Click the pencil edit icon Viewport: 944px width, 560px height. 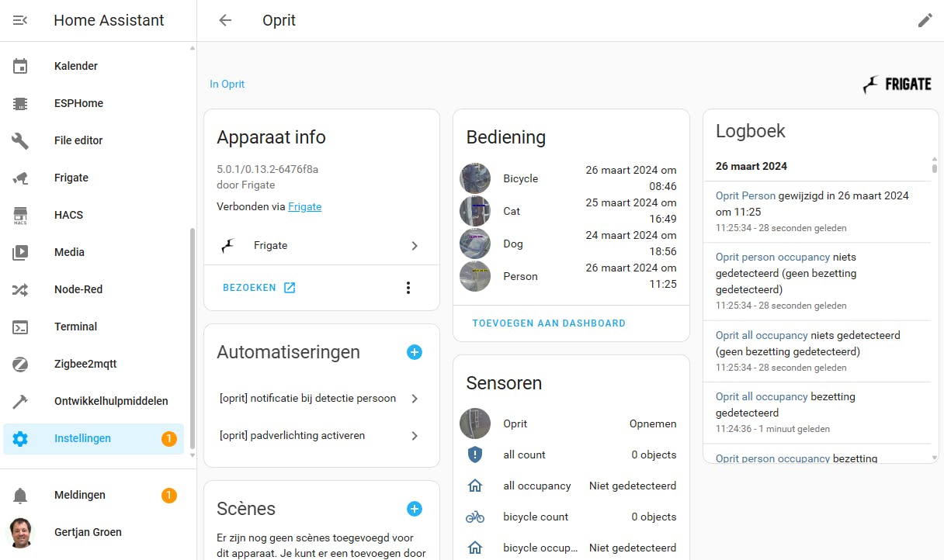click(x=925, y=20)
